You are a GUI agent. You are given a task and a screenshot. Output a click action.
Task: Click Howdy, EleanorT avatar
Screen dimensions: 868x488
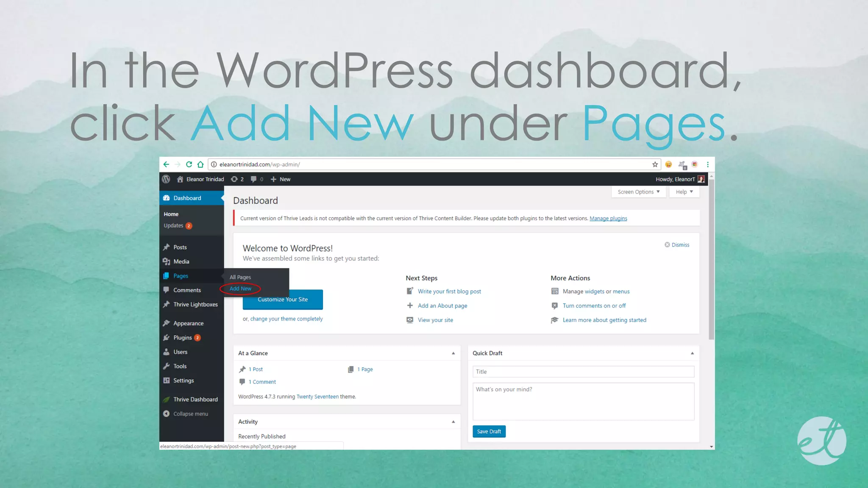coord(701,179)
